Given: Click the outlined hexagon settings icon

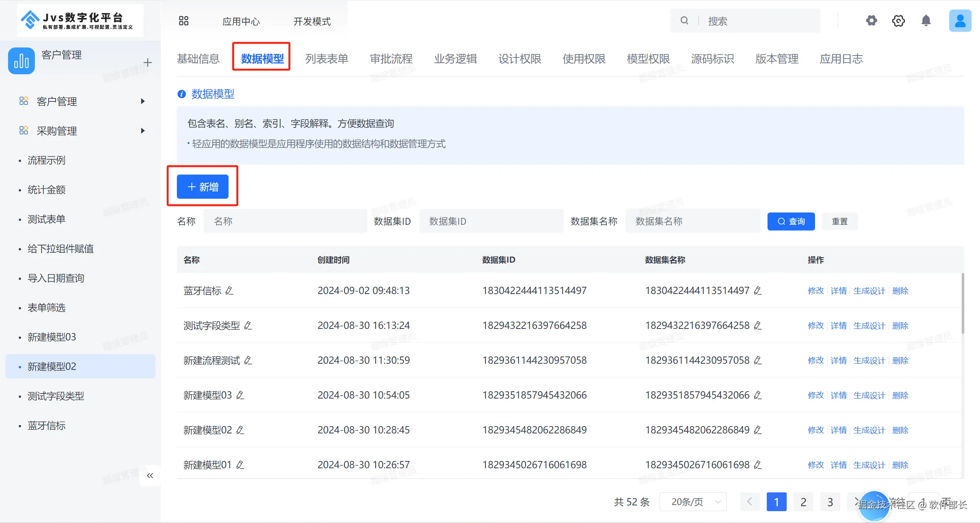Looking at the screenshot, I should coord(898,21).
